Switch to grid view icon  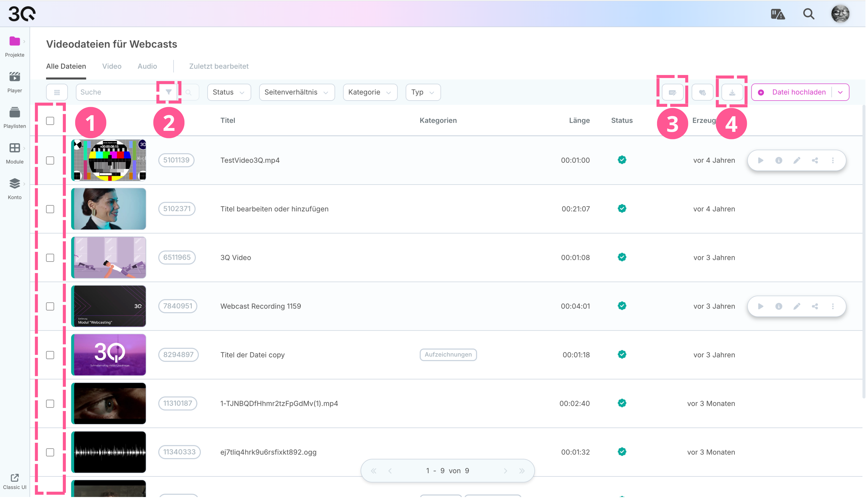click(x=57, y=92)
